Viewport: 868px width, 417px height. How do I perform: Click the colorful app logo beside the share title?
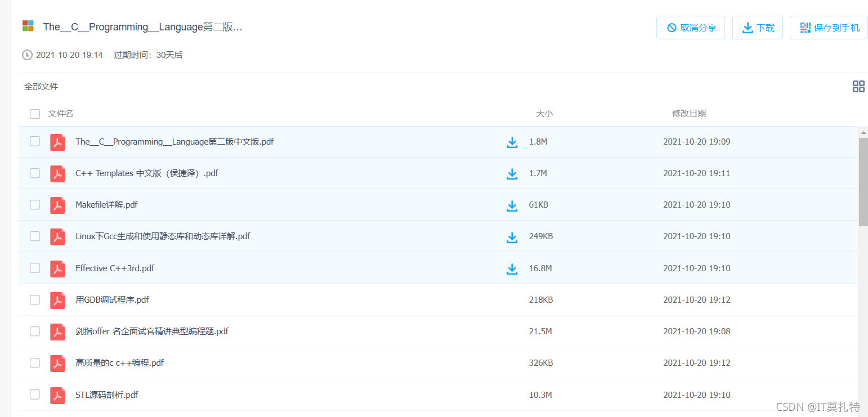28,26
